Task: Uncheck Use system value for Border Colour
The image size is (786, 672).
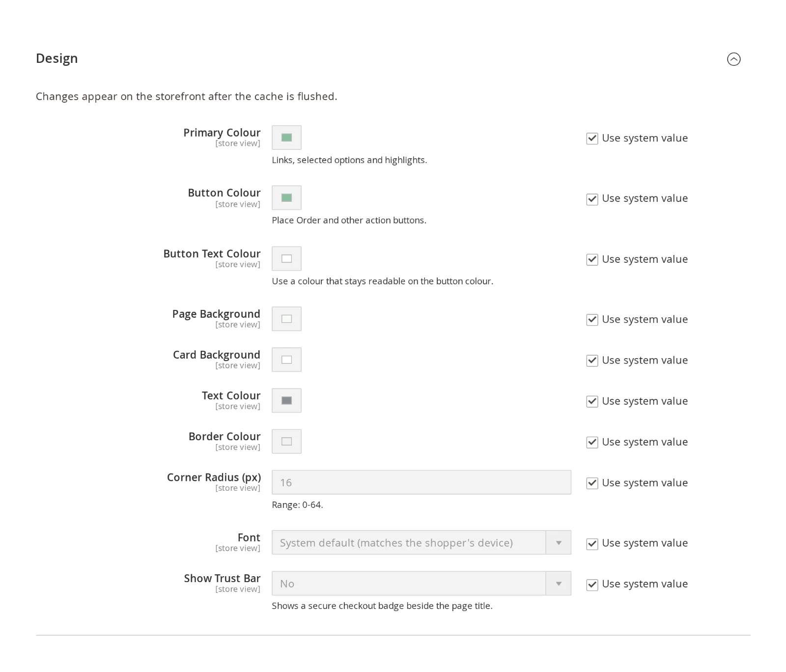Action: pos(592,442)
